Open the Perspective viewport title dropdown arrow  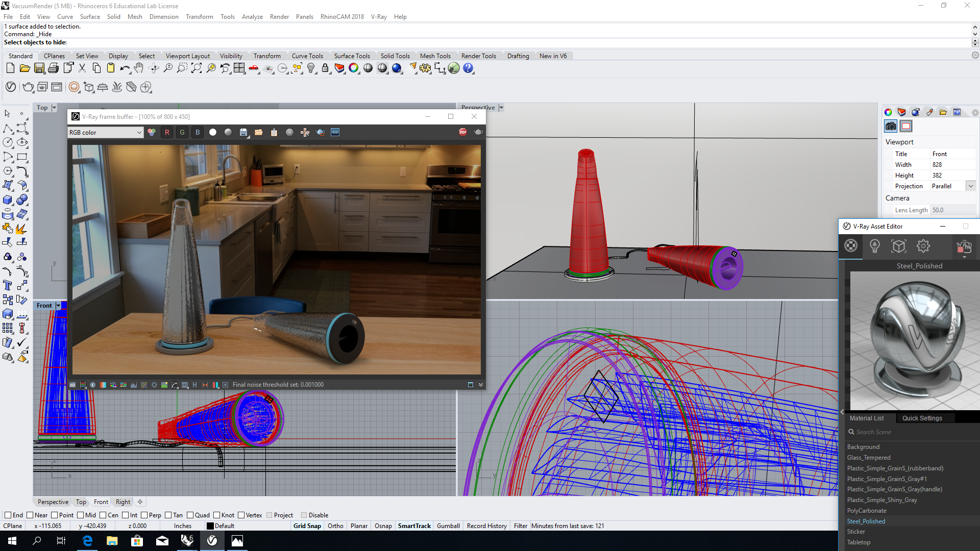501,108
